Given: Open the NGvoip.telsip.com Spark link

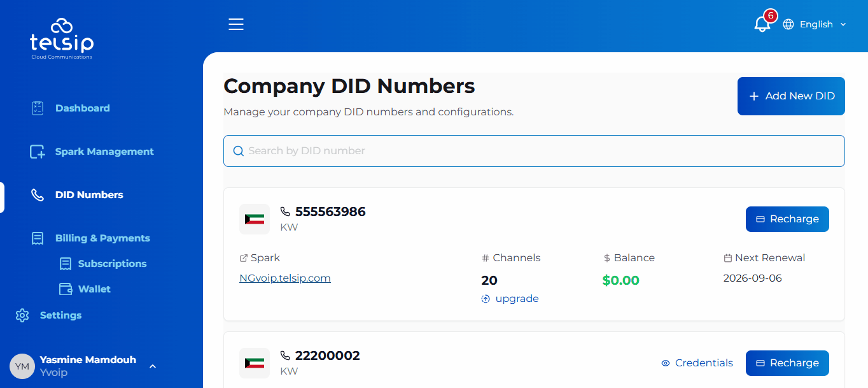Looking at the screenshot, I should [x=285, y=278].
